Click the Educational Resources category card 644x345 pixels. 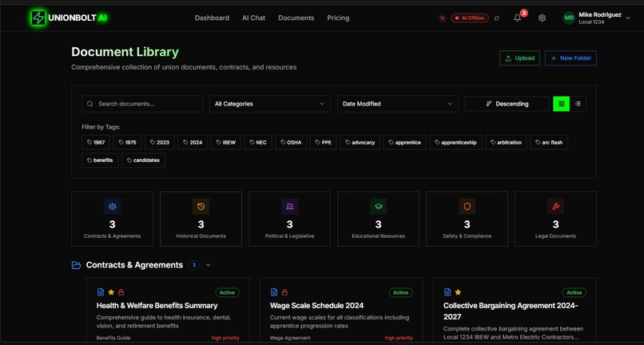point(378,219)
